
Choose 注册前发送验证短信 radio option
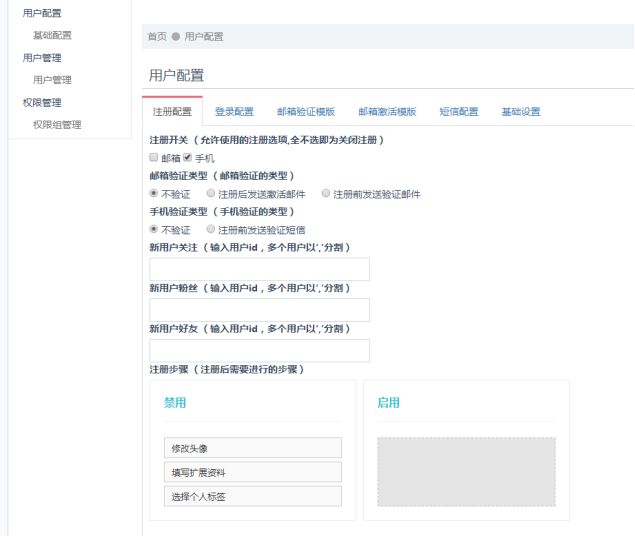point(211,229)
